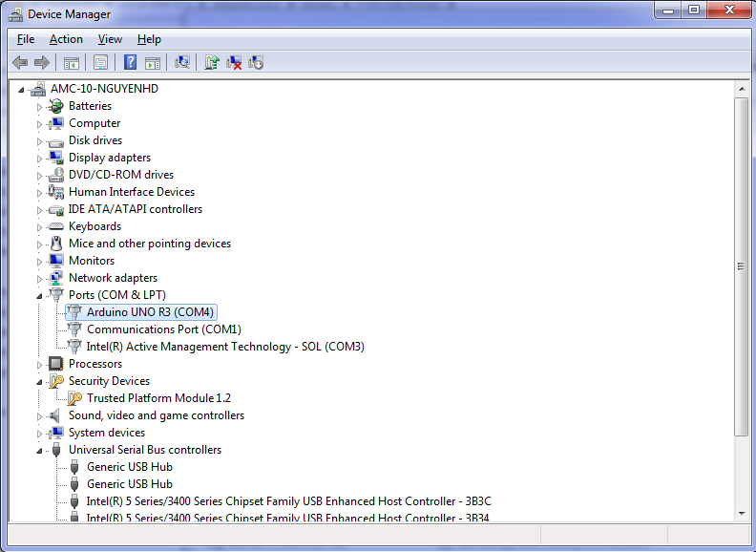Select Arduino UNO R3 (COM4)

(150, 312)
